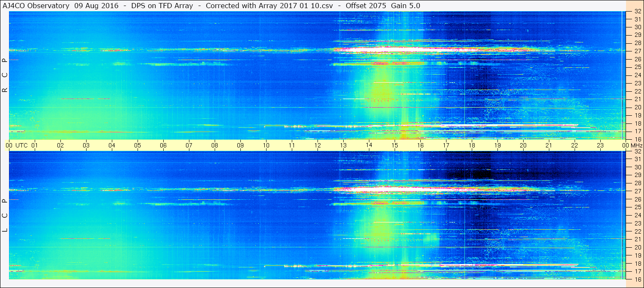Viewport: 644px width, 288px height.
Task: Select the Corrected with Array 2017 01 10.csv text
Action: point(269,6)
